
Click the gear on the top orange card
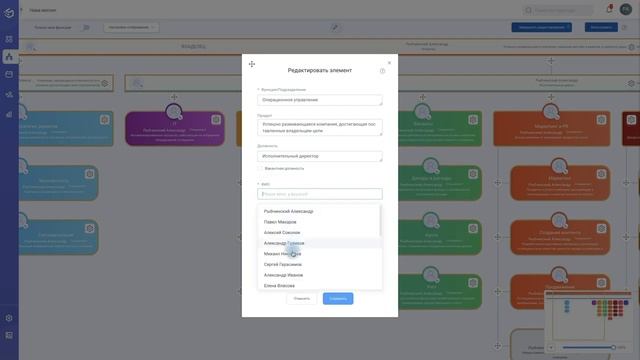(601, 120)
